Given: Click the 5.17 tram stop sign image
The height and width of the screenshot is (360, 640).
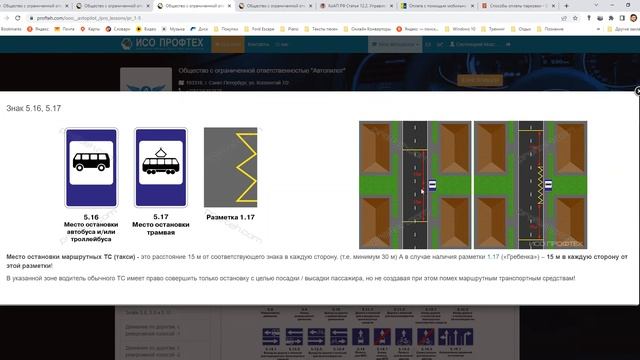Looking at the screenshot, I should coord(161,167).
